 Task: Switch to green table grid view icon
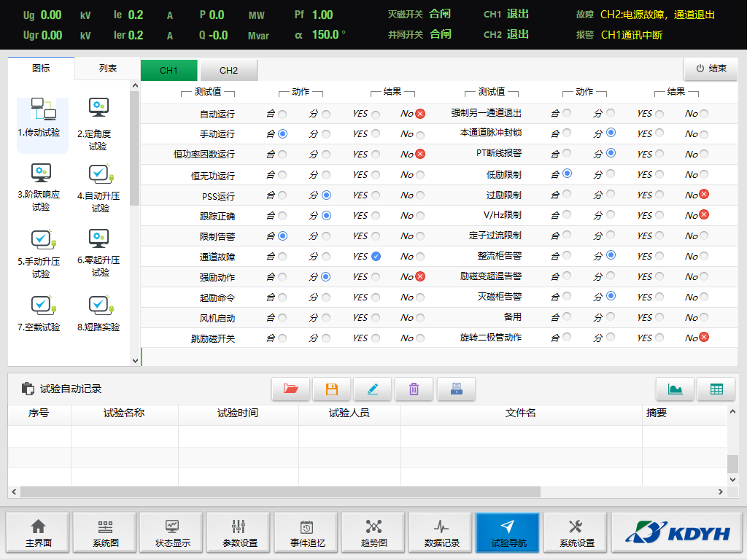tap(716, 389)
